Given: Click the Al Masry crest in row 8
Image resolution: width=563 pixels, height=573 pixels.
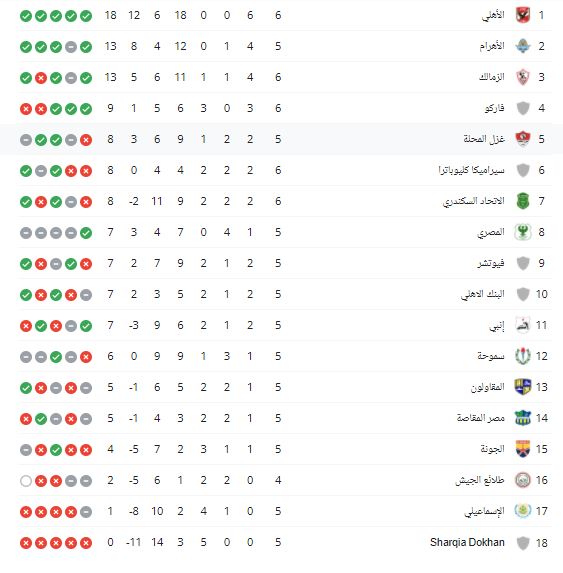Looking at the screenshot, I should tap(523, 232).
